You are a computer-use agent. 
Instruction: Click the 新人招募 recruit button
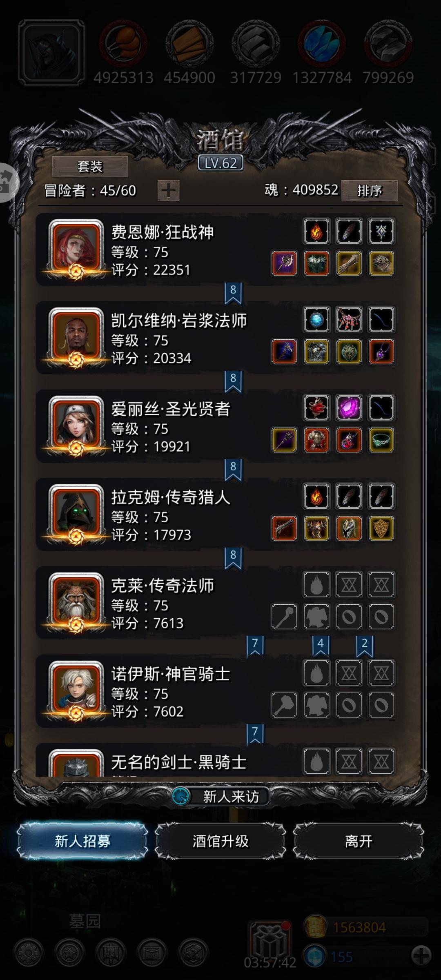tap(82, 841)
